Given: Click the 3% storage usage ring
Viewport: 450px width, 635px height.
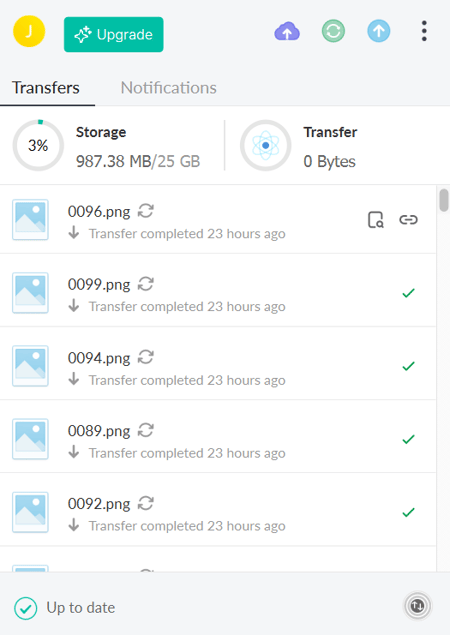Looking at the screenshot, I should tap(38, 145).
